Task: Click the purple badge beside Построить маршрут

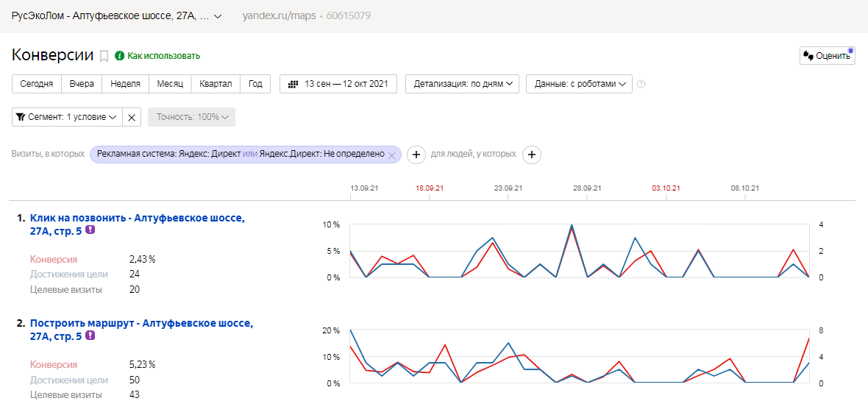Action: click(x=90, y=336)
